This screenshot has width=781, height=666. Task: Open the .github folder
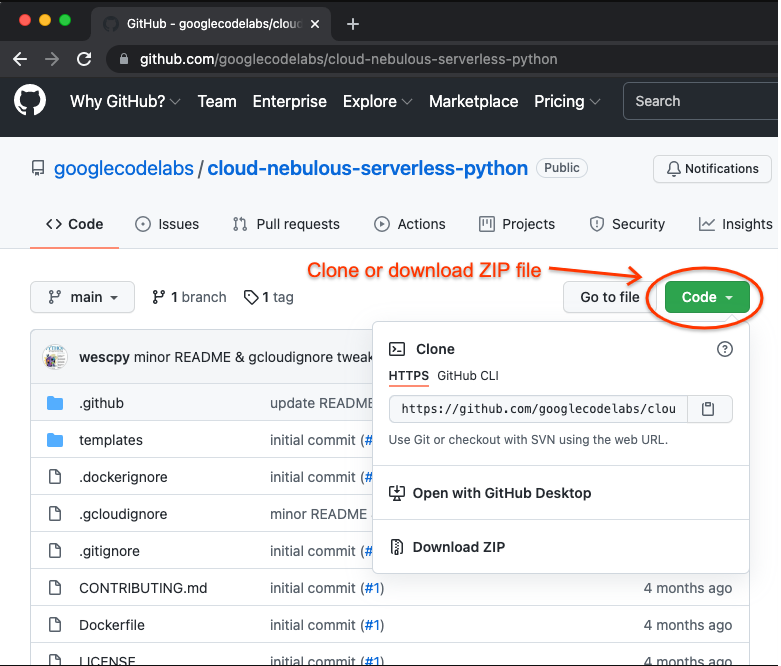[x=101, y=403]
